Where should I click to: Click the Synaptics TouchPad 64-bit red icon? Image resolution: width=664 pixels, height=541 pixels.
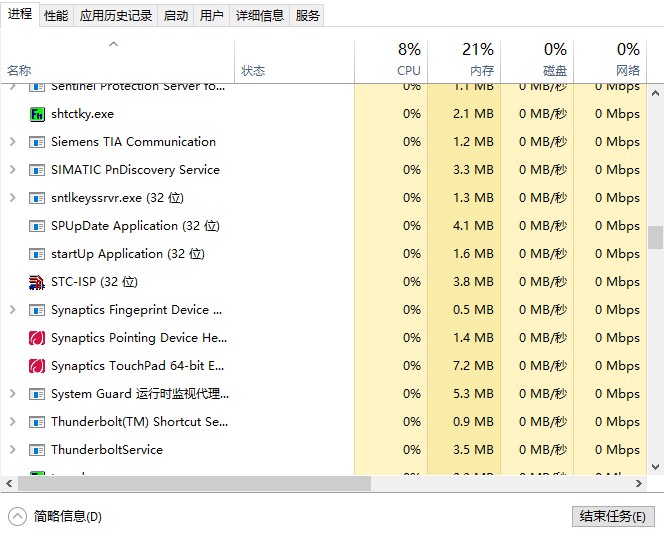coord(38,366)
